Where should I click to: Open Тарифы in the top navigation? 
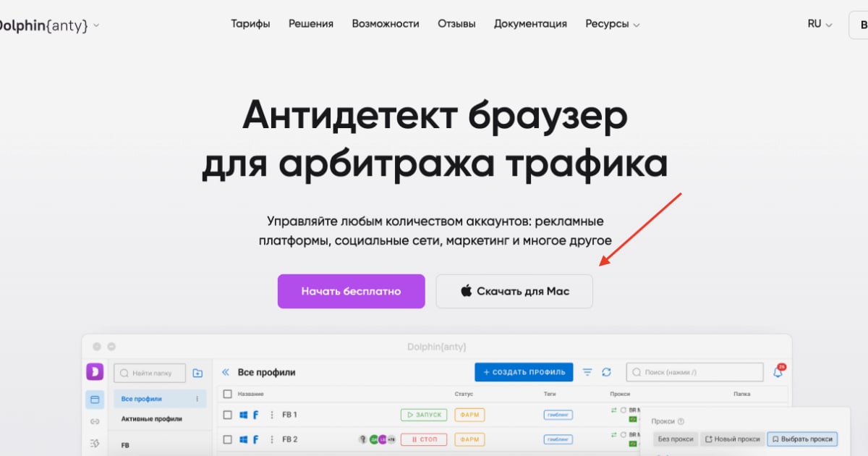[250, 24]
